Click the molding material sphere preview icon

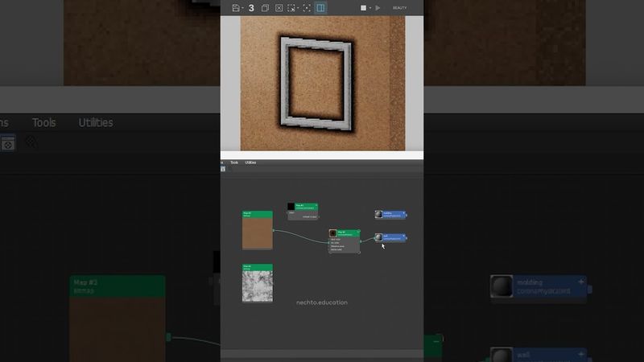tap(378, 215)
